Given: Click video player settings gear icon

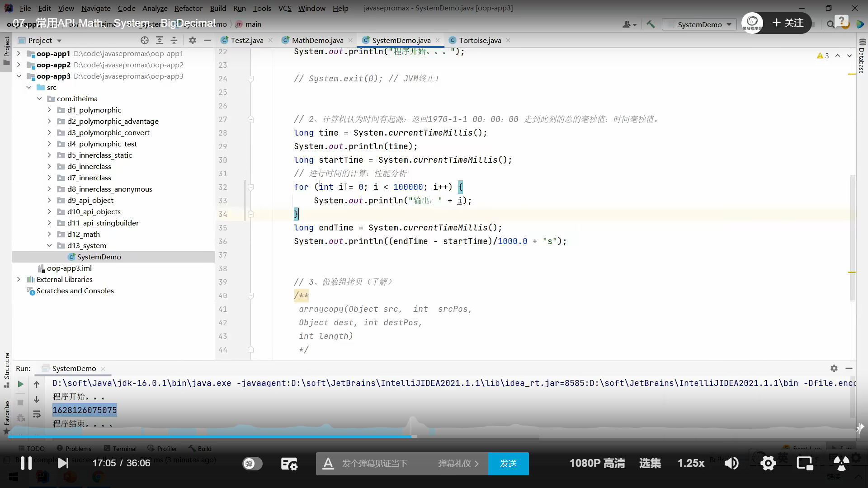Looking at the screenshot, I should [768, 463].
